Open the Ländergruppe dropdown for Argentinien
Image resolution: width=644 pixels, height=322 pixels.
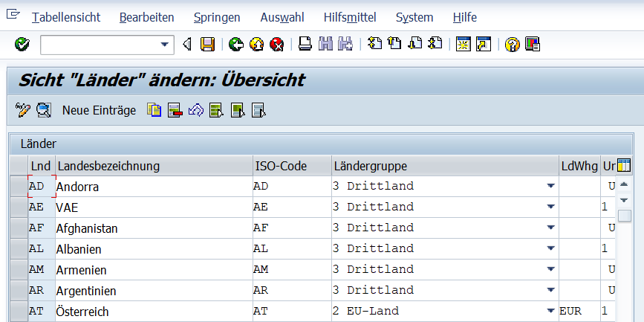point(550,290)
